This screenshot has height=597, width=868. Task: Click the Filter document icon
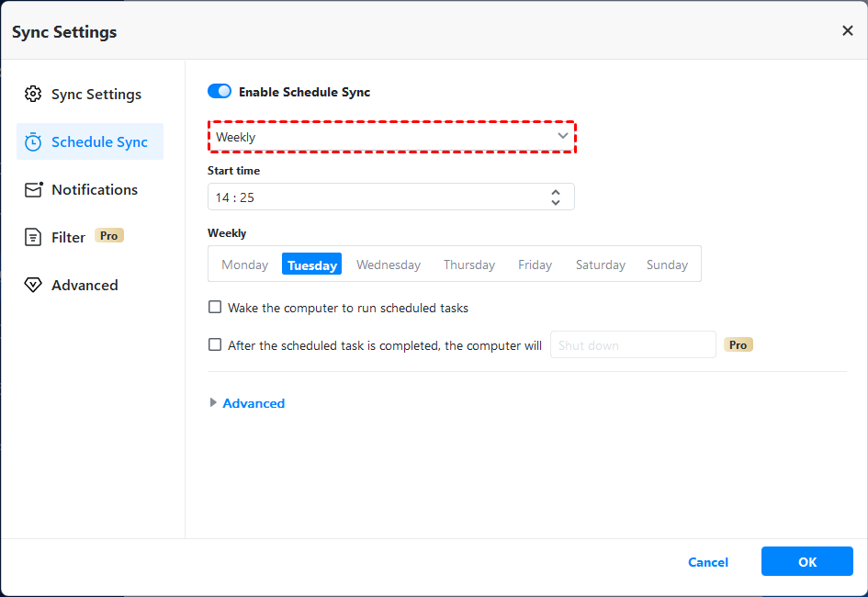(x=34, y=237)
